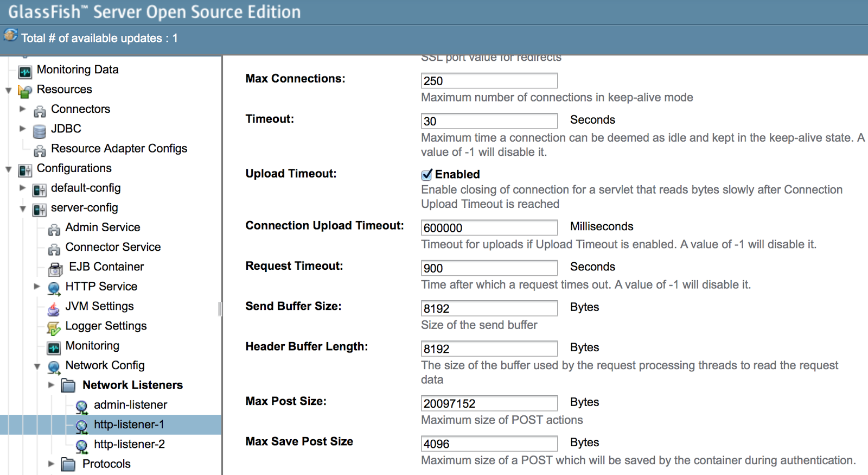868x475 pixels.
Task: Expand the HTTP Service tree node
Action: point(37,286)
